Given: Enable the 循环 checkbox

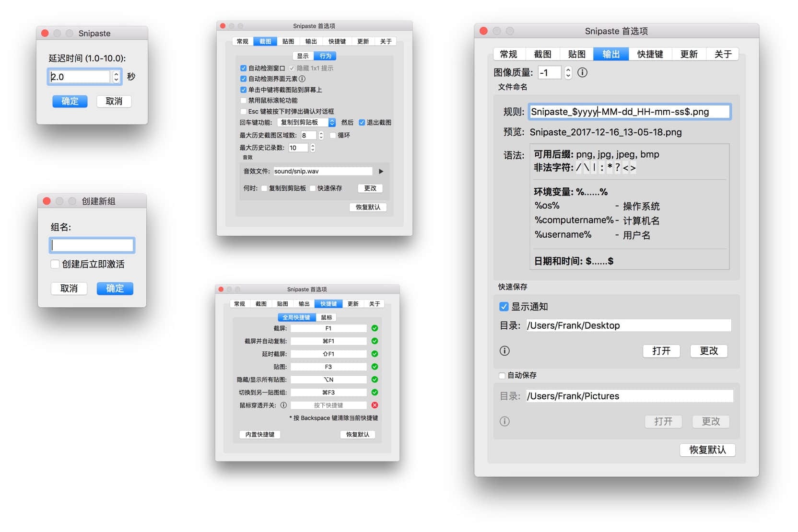Looking at the screenshot, I should point(332,135).
